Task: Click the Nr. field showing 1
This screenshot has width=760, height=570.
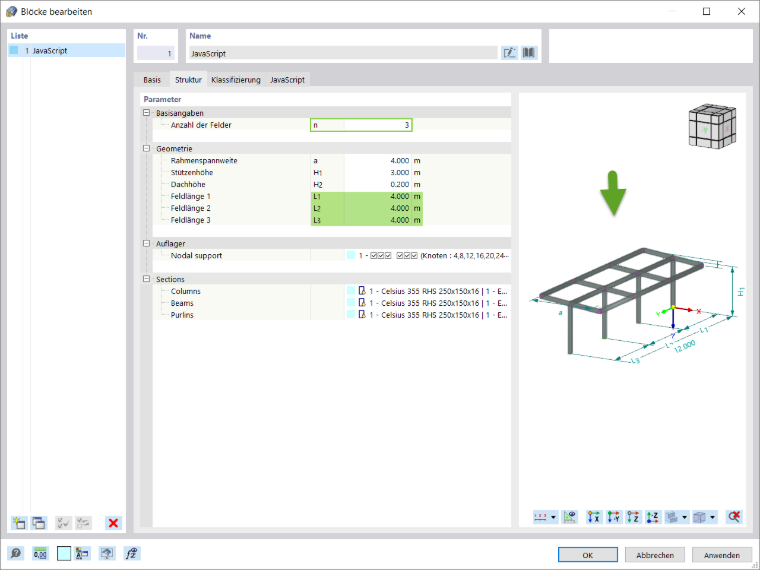Action: click(x=156, y=53)
